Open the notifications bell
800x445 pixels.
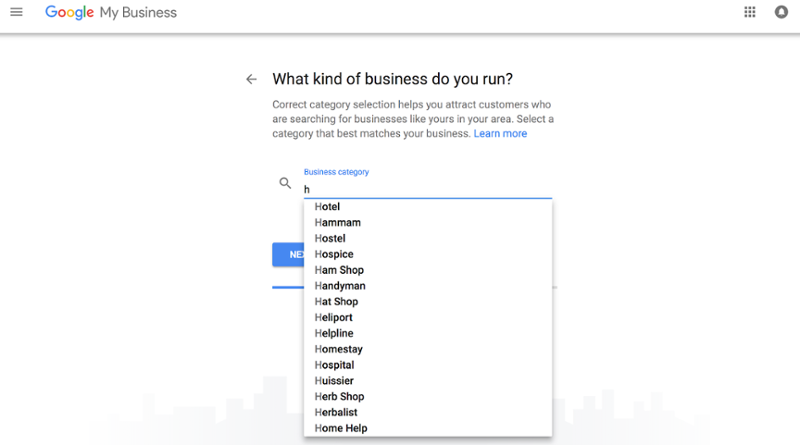tap(781, 12)
